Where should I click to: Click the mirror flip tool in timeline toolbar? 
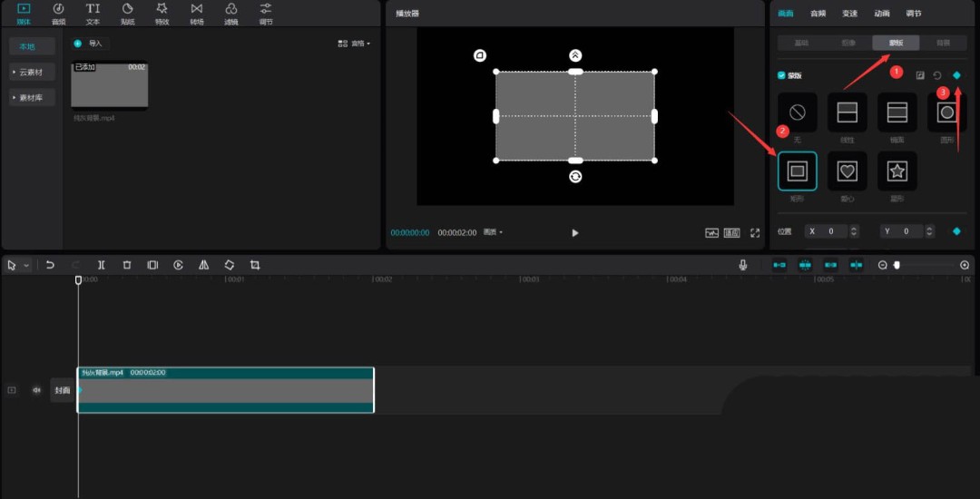click(204, 265)
